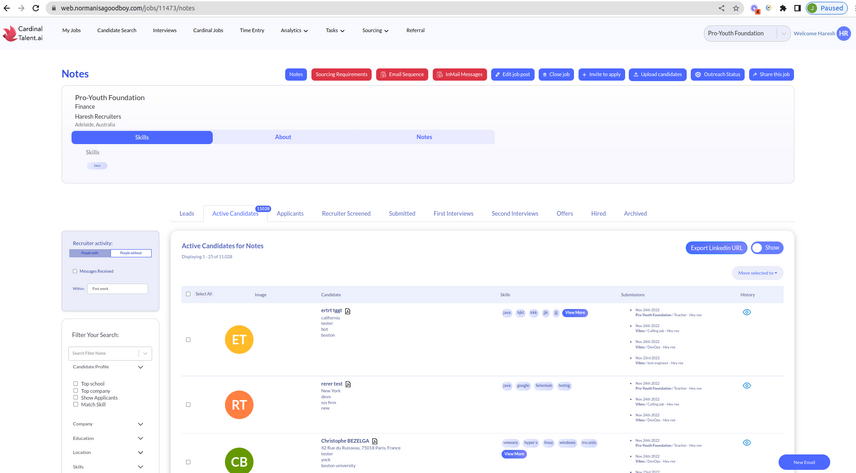Image resolution: width=856 pixels, height=473 pixels.
Task: Switch to the Applicants tab
Action: coord(290,213)
